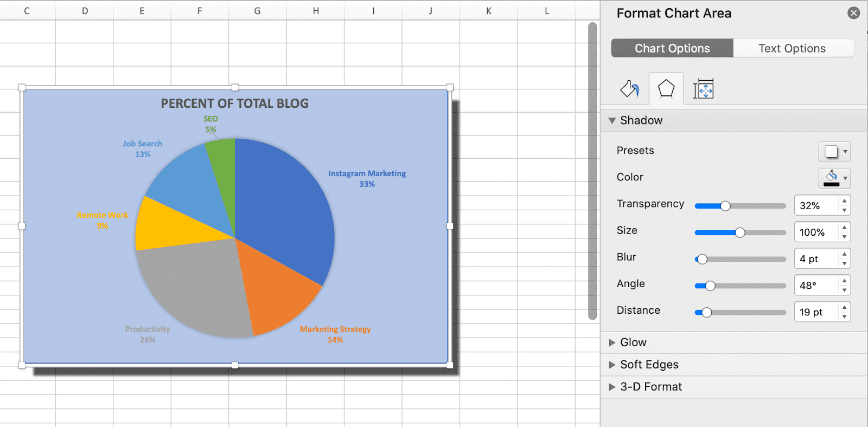Select the Remote Work 9% data label
The image size is (868, 427).
(103, 221)
